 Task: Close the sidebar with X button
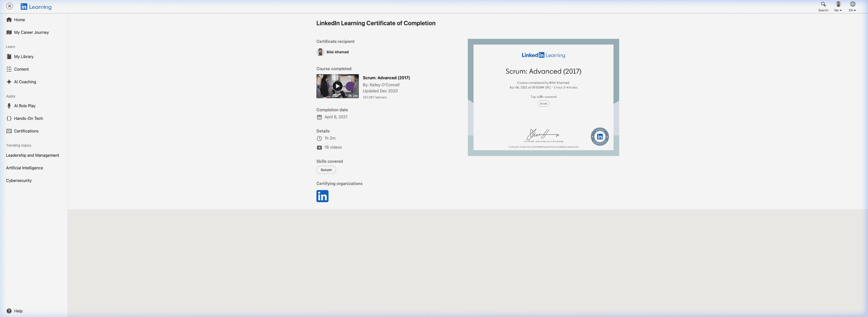coord(9,6)
